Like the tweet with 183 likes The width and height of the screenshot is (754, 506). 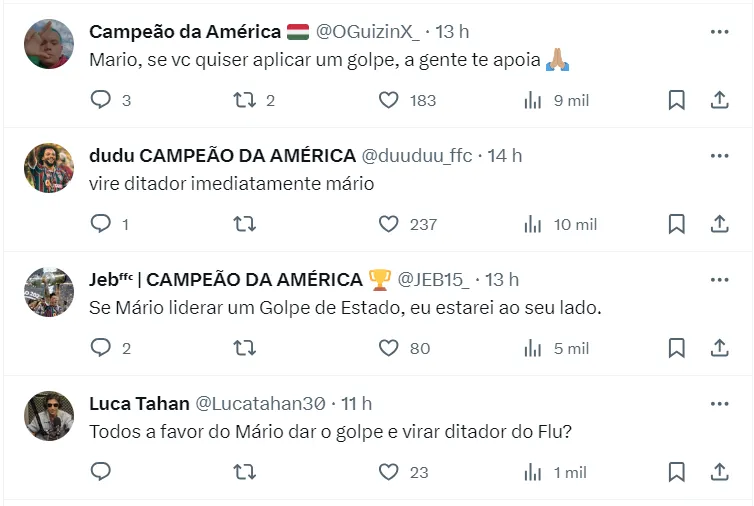[389, 100]
